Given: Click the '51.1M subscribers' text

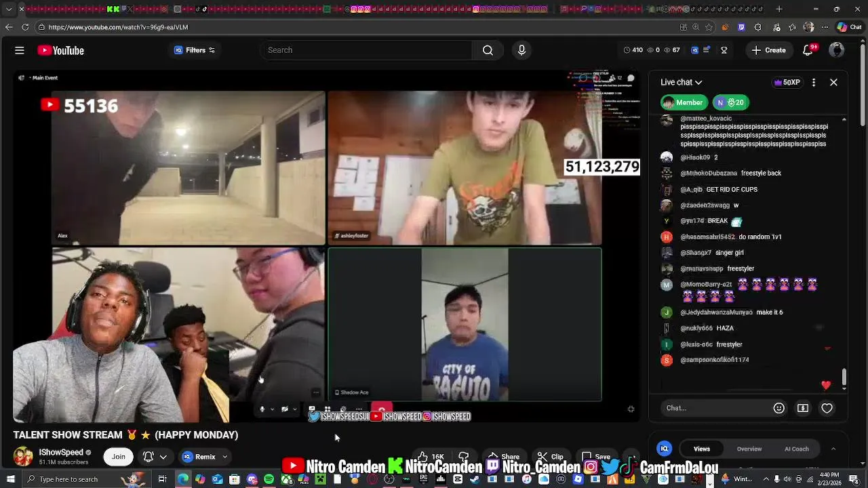Looking at the screenshot, I should click(x=63, y=462).
